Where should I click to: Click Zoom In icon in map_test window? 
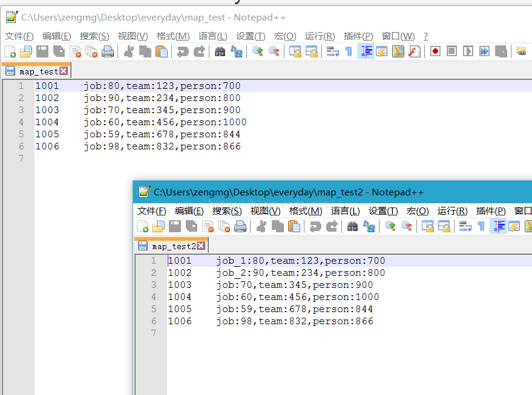[257, 51]
